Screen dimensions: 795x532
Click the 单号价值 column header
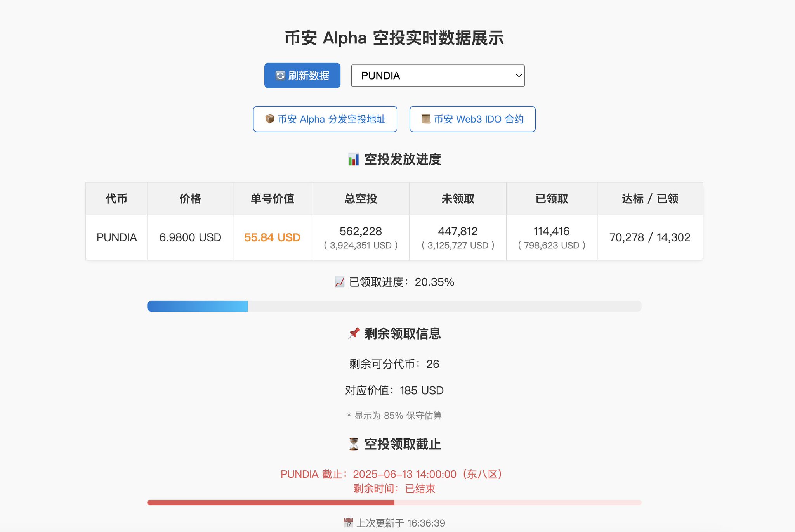click(x=272, y=199)
